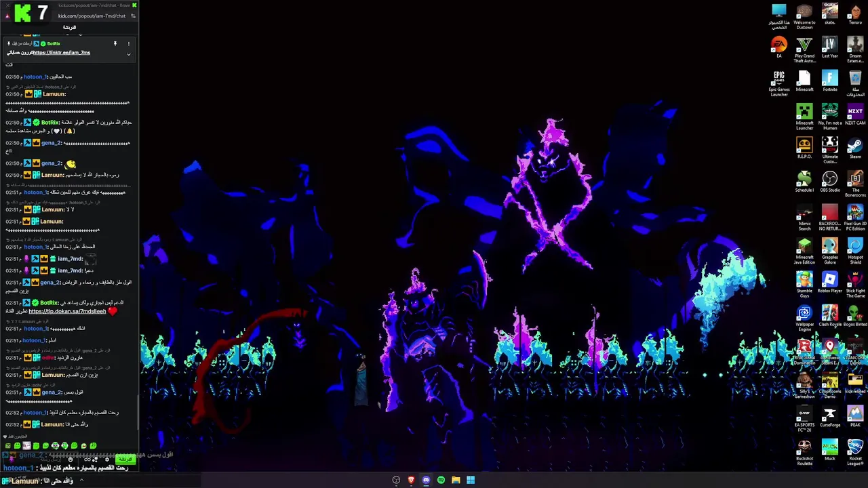
Task: Open the CurseForge desktop shortcut
Action: pos(830,416)
